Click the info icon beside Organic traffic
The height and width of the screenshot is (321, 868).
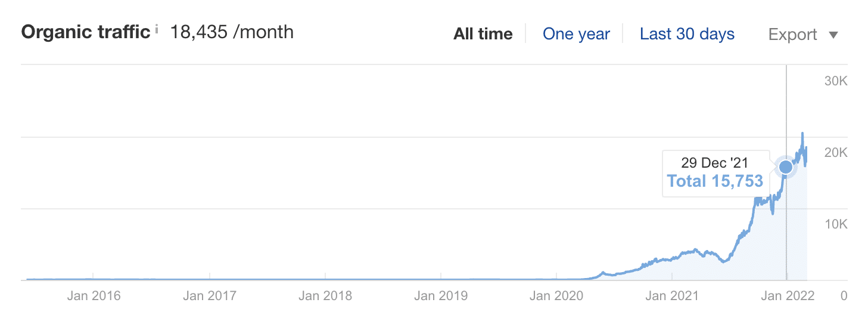click(157, 27)
